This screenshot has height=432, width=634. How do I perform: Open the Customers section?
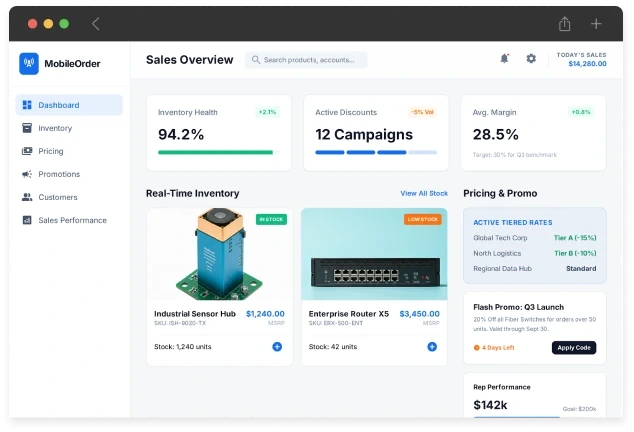(x=69, y=197)
